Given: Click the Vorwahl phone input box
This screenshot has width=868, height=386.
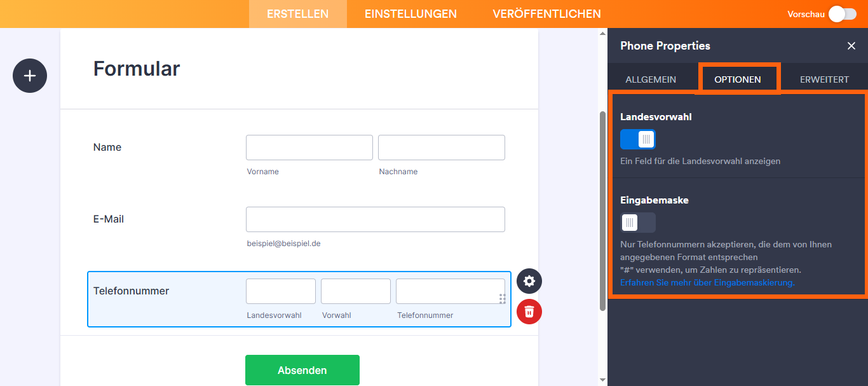Looking at the screenshot, I should pyautogui.click(x=356, y=291).
